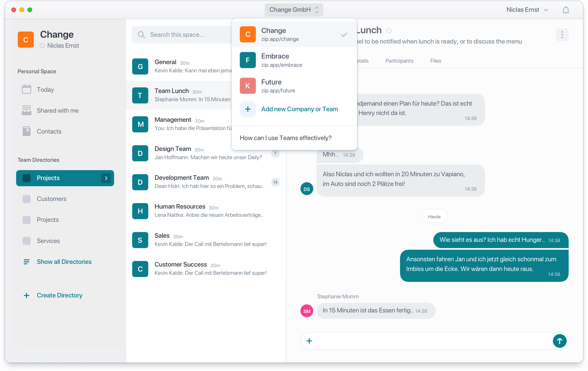Open the Change GmbH workspace switcher

[294, 10]
